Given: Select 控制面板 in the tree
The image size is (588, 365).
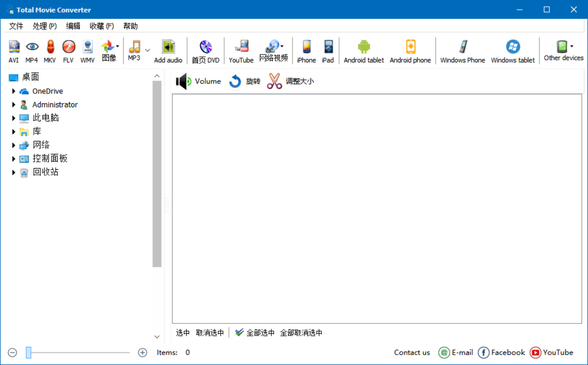Looking at the screenshot, I should (50, 159).
